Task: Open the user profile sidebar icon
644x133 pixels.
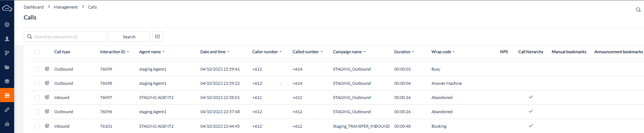Action: (x=7, y=39)
